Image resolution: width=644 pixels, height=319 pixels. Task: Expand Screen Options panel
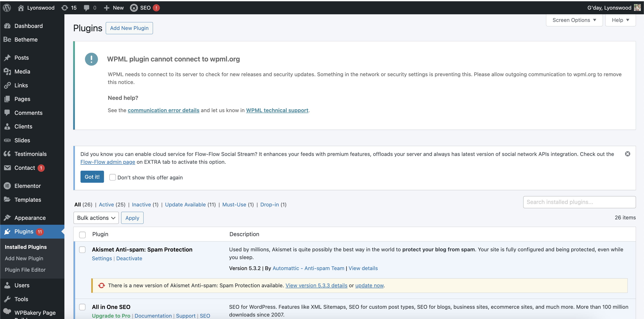coord(574,20)
